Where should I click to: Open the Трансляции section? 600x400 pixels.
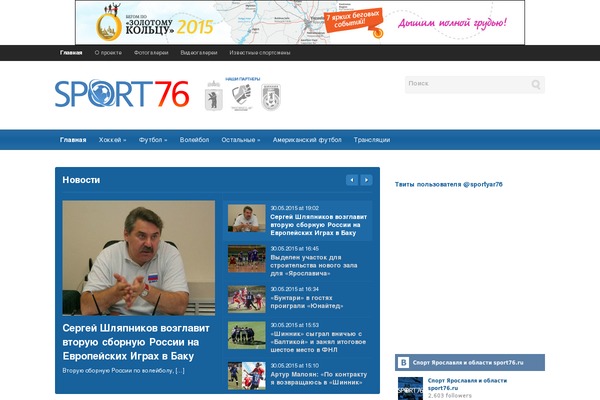(372, 140)
